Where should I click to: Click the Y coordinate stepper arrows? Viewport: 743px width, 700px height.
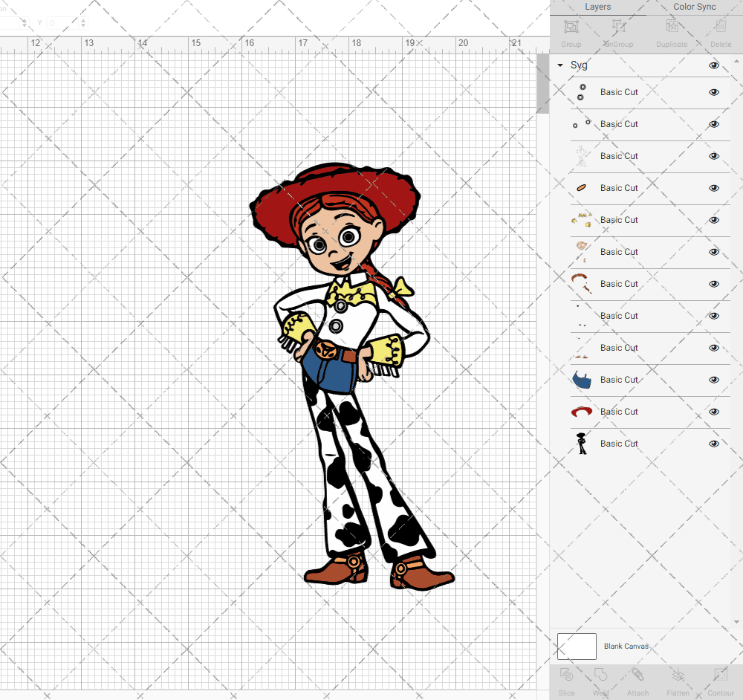point(82,23)
